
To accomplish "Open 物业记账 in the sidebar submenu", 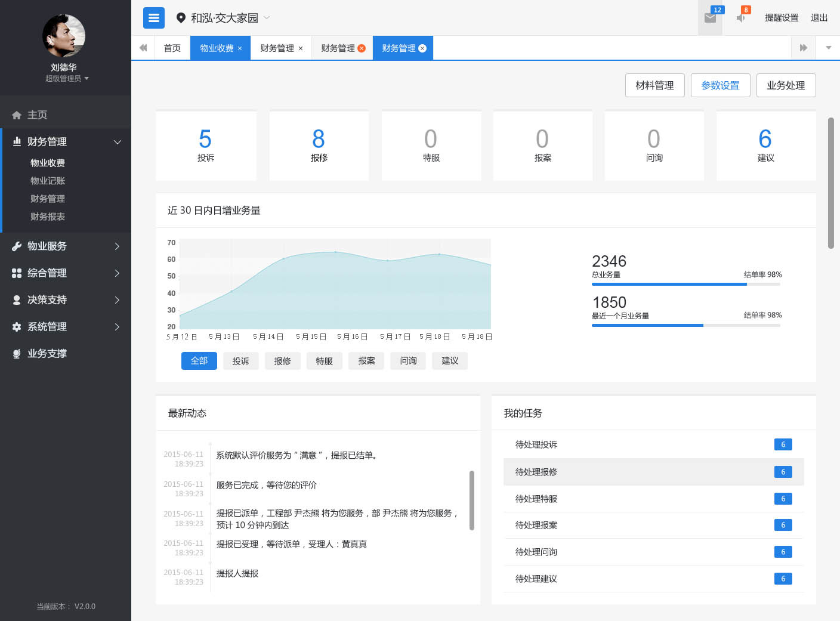I will click(48, 181).
